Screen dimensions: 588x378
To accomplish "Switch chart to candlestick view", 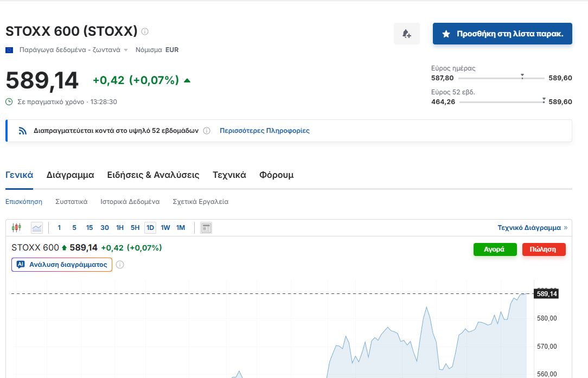I will tap(16, 228).
